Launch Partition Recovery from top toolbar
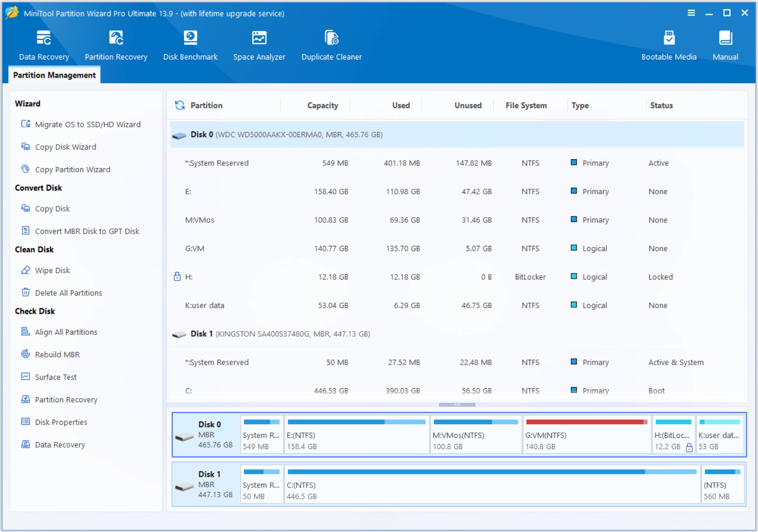758x532 pixels. [x=116, y=45]
